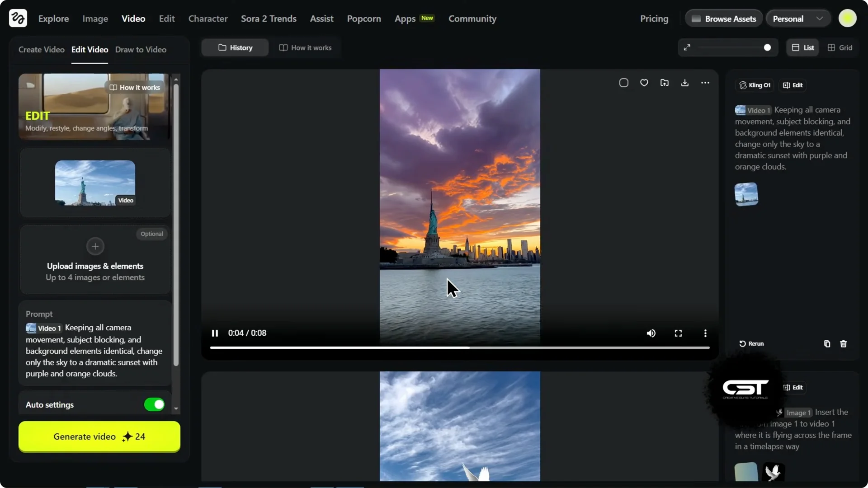Open the Character menu item

[x=208, y=19]
